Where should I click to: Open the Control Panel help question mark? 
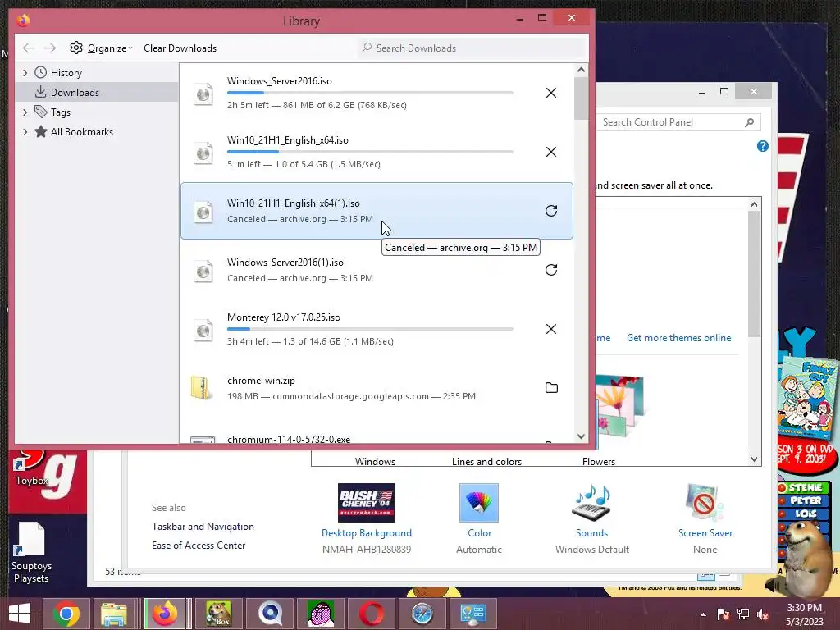(762, 146)
